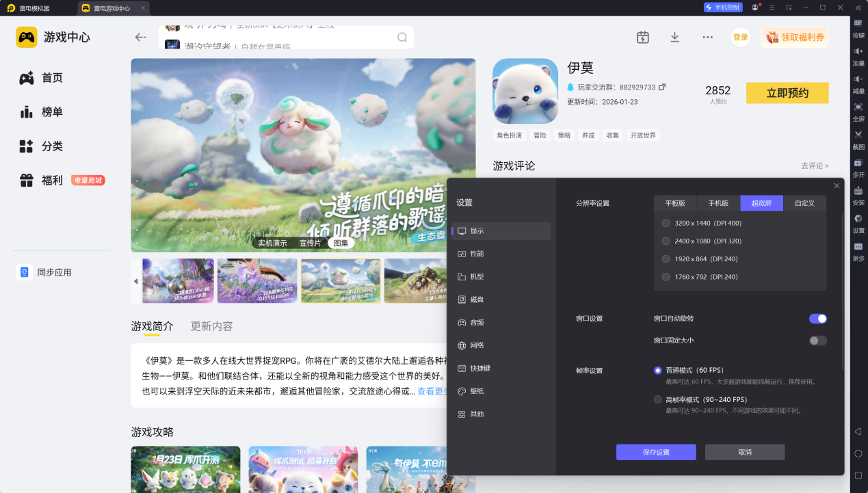
Task: Open 其他 settings category
Action: pyautogui.click(x=501, y=414)
